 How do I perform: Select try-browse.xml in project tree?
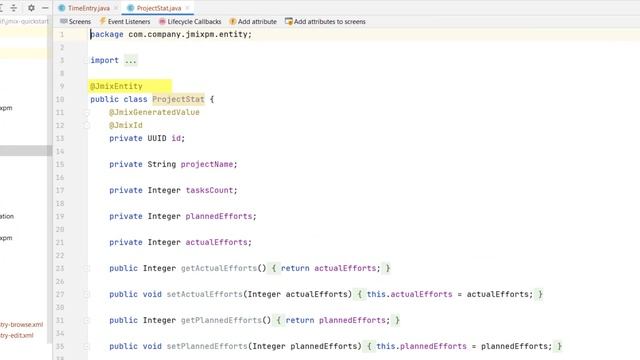pyautogui.click(x=21, y=324)
